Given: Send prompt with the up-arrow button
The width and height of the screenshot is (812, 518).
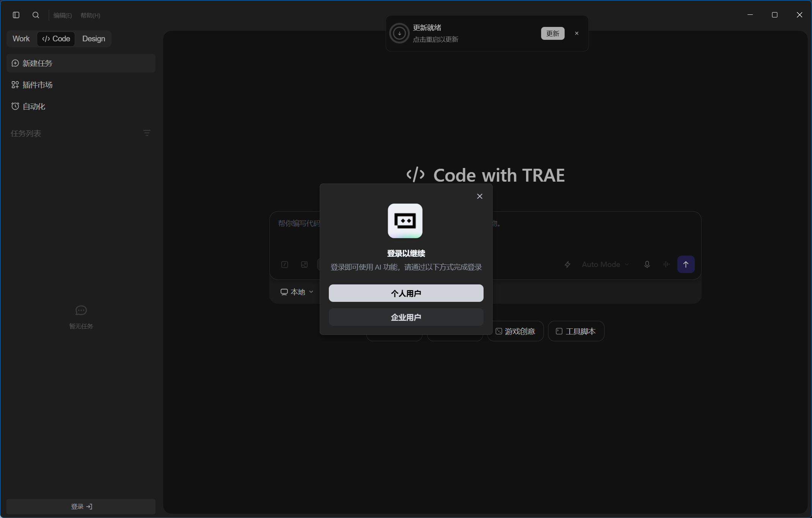Looking at the screenshot, I should [686, 264].
